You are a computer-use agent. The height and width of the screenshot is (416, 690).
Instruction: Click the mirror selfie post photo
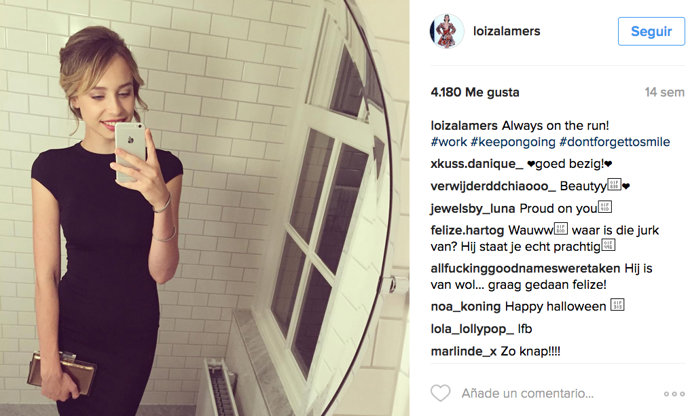point(204,208)
